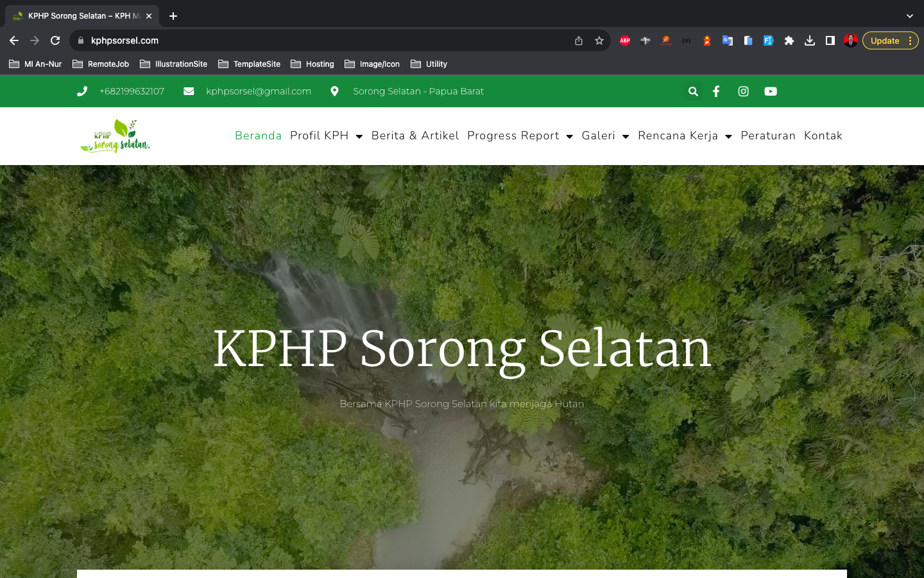Reload the page with the refresh icon

click(x=55, y=40)
